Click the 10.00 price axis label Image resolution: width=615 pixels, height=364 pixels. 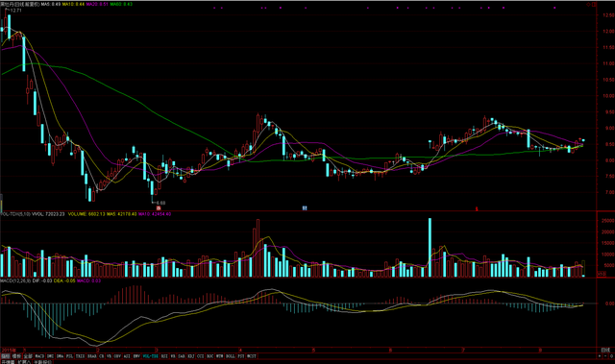pyautogui.click(x=608, y=96)
